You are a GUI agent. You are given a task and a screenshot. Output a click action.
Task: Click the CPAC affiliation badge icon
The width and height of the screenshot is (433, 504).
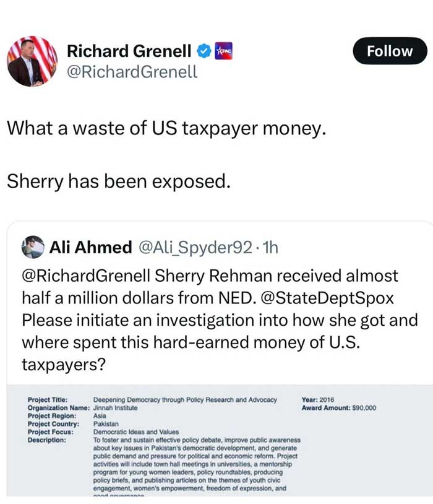223,51
